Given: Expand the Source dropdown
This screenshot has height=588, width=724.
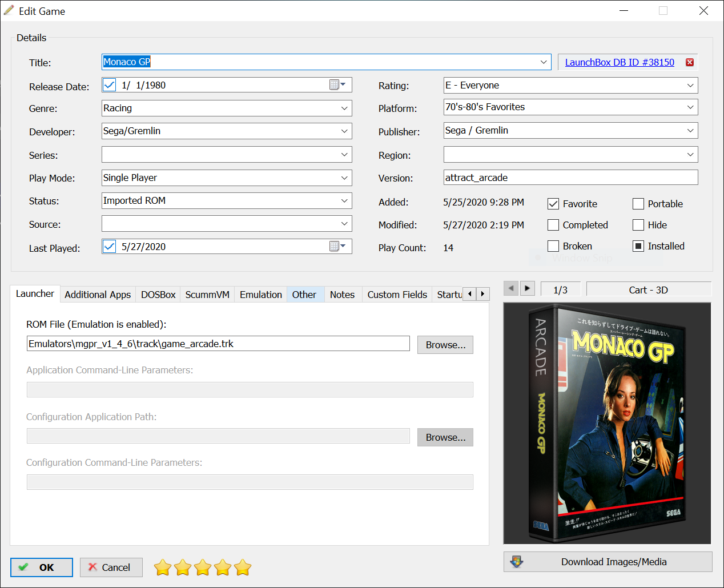Looking at the screenshot, I should 344,223.
